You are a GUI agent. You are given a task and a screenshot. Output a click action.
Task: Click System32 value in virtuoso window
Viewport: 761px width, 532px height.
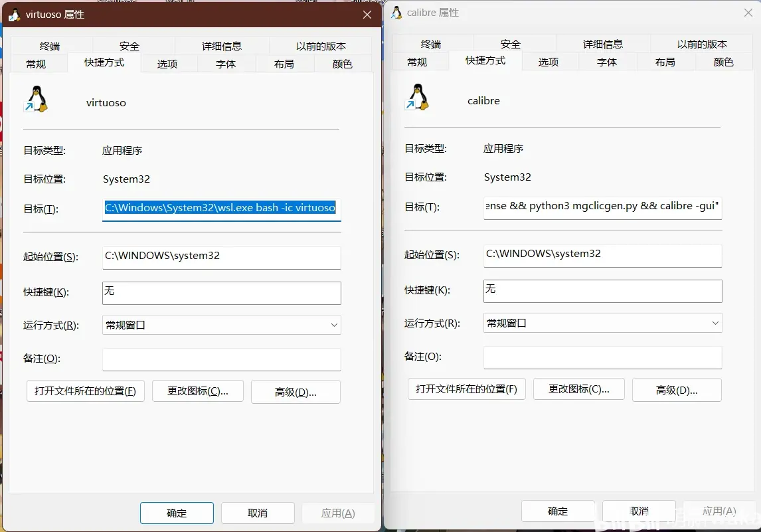126,179
